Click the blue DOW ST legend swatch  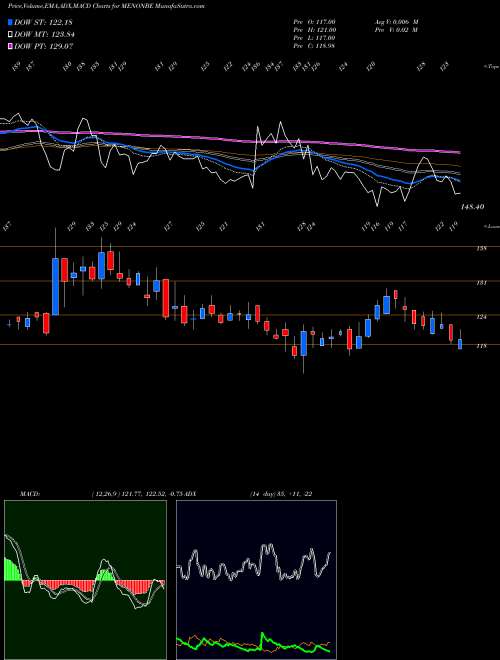10,22
